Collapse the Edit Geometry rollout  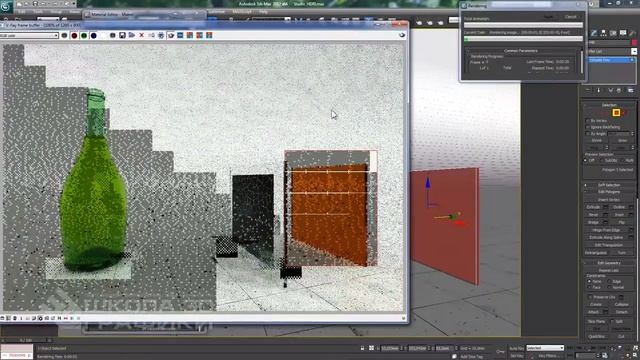609,263
